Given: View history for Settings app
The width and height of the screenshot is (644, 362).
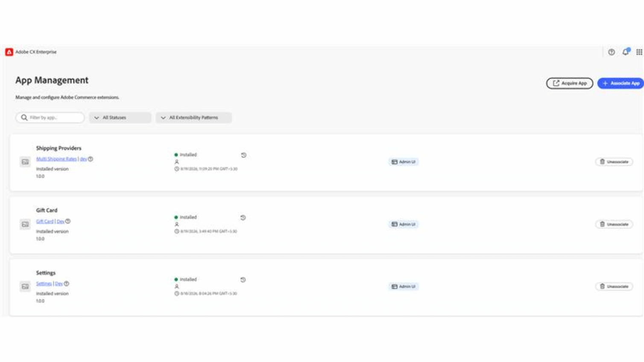Looking at the screenshot, I should tap(243, 280).
